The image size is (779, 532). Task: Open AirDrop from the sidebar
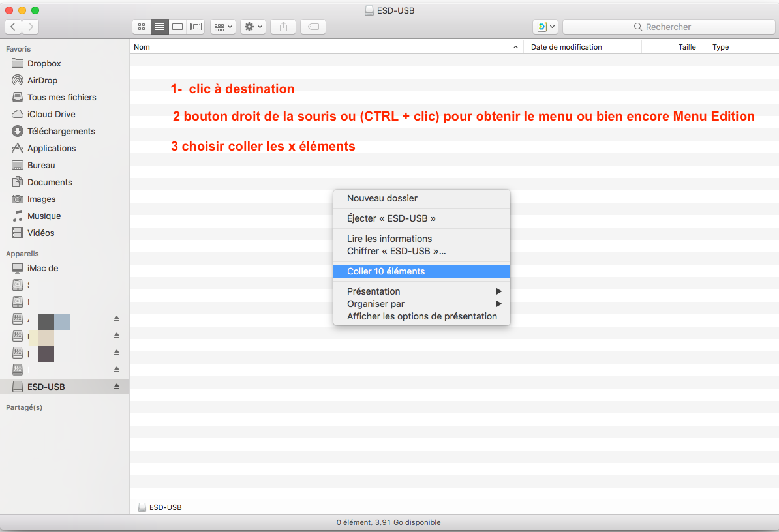pos(42,80)
